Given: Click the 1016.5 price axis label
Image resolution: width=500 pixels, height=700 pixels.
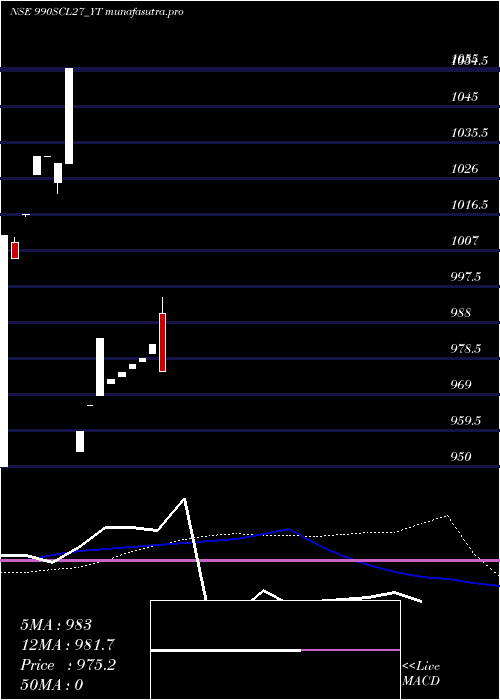Looking at the screenshot, I should 469,205.
